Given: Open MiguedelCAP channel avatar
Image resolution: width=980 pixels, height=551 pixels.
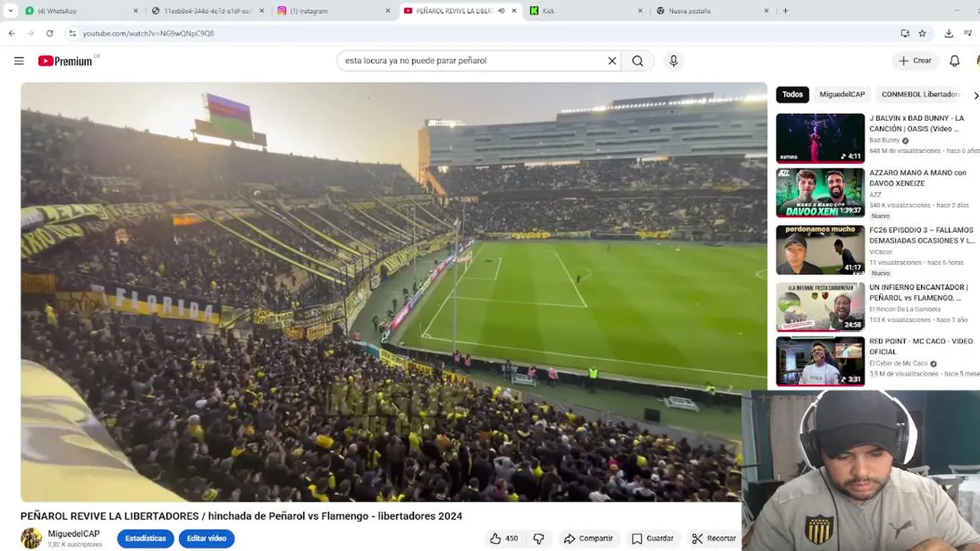Looking at the screenshot, I should pos(31,539).
